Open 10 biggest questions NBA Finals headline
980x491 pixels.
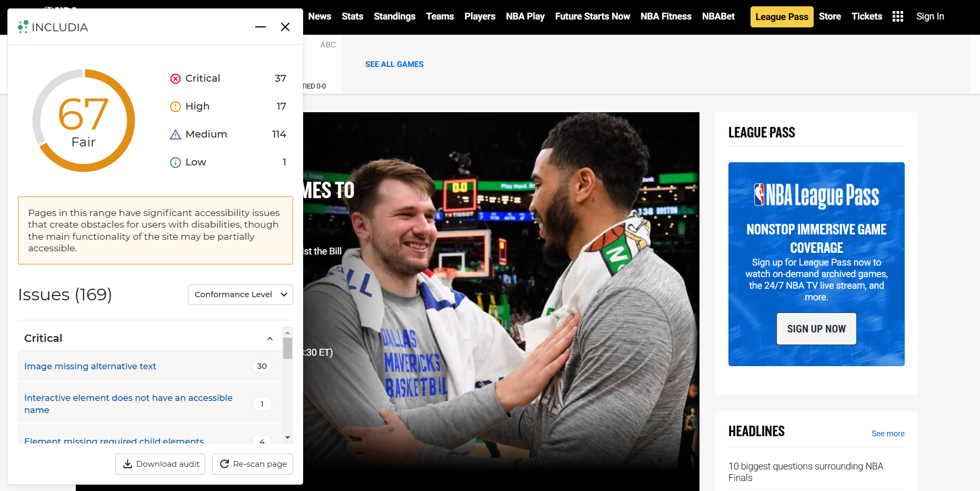[806, 472]
